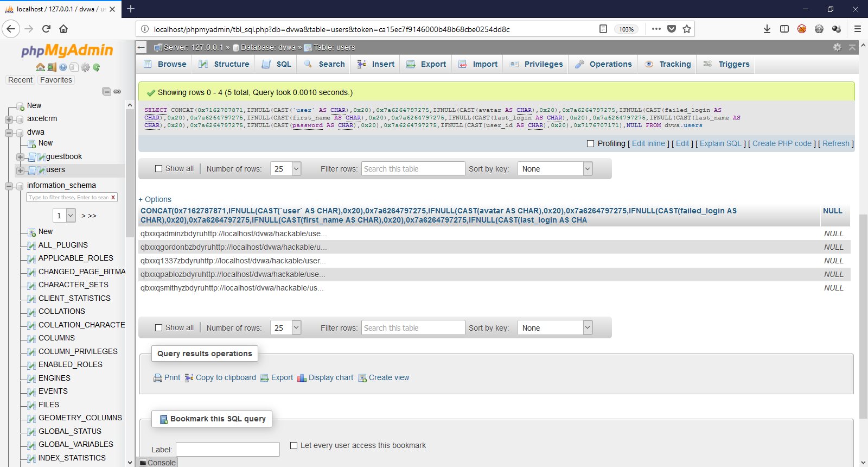Image resolution: width=868 pixels, height=467 pixels.
Task: Reload navigation panel green arrow icon
Action: [96, 67]
